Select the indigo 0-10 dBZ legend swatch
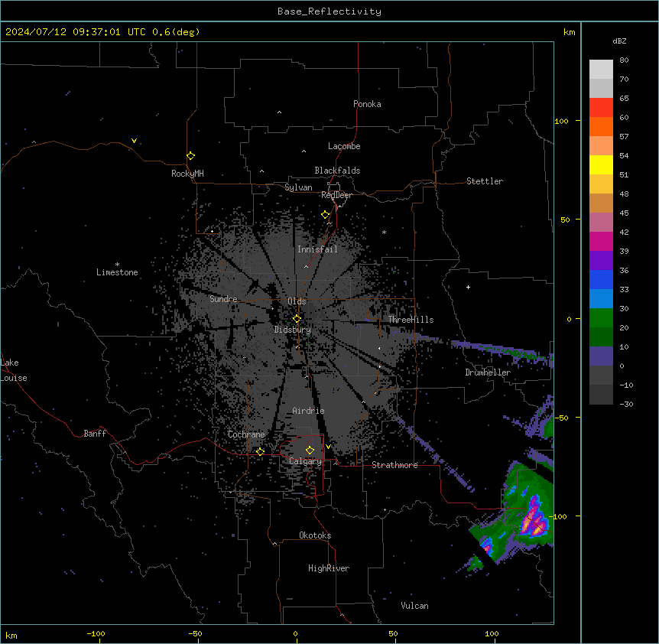This screenshot has width=659, height=644. 601,356
